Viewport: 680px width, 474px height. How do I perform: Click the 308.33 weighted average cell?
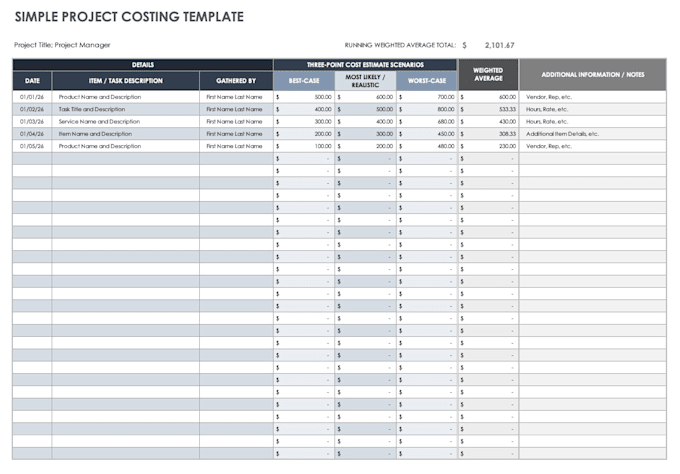click(x=488, y=134)
